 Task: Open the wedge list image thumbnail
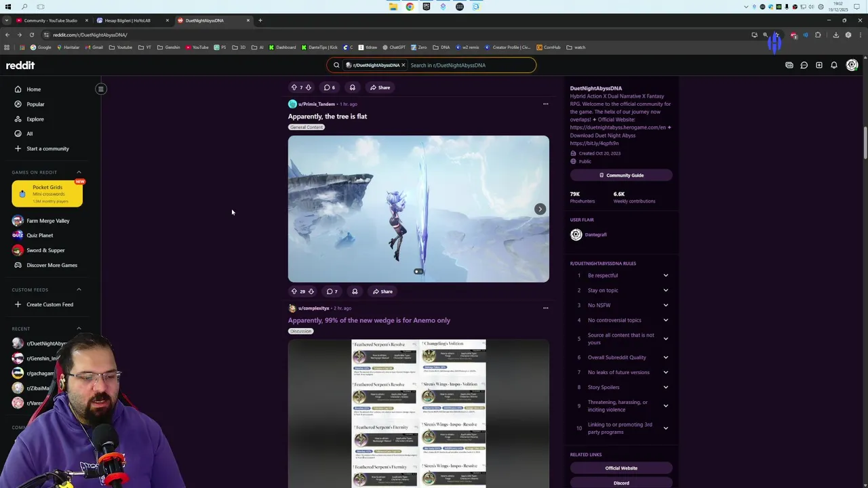click(418, 413)
